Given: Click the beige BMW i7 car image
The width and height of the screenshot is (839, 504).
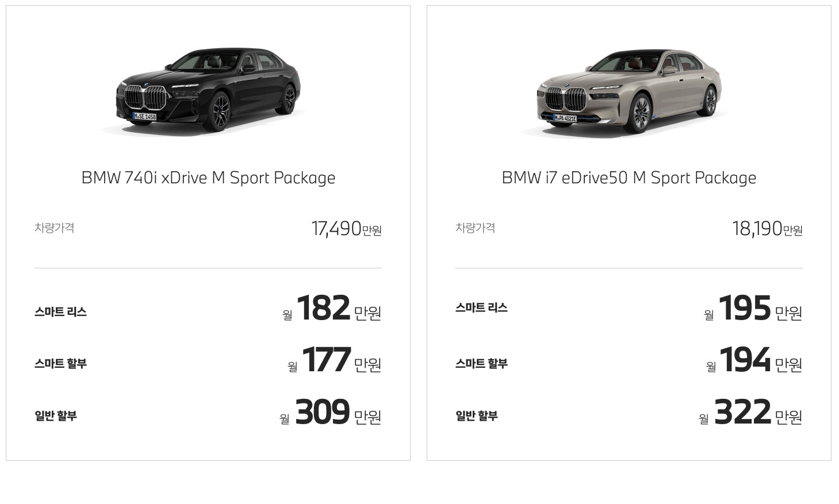Looking at the screenshot, I should point(629,92).
